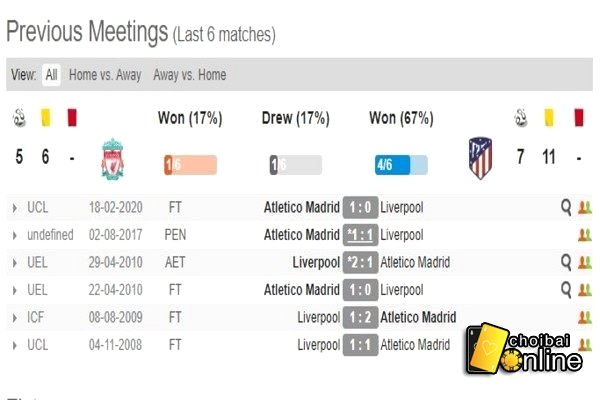Expand the 04-11-2008 UCL match row
The height and width of the screenshot is (400, 600).
click(x=15, y=345)
